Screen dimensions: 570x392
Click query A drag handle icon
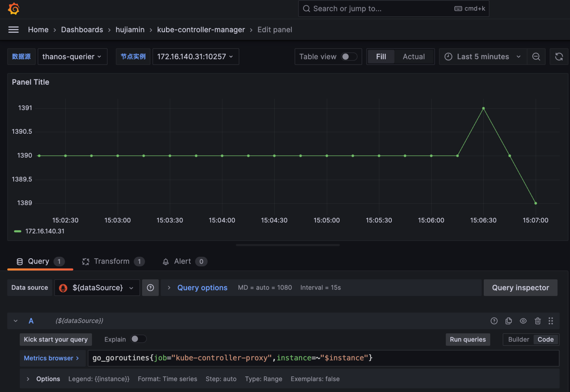pyautogui.click(x=551, y=321)
